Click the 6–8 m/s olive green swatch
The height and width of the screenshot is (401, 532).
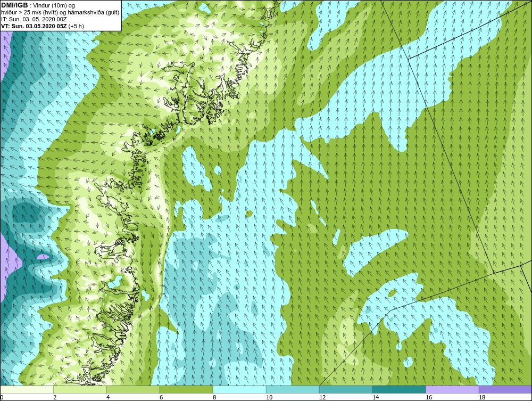point(186,389)
